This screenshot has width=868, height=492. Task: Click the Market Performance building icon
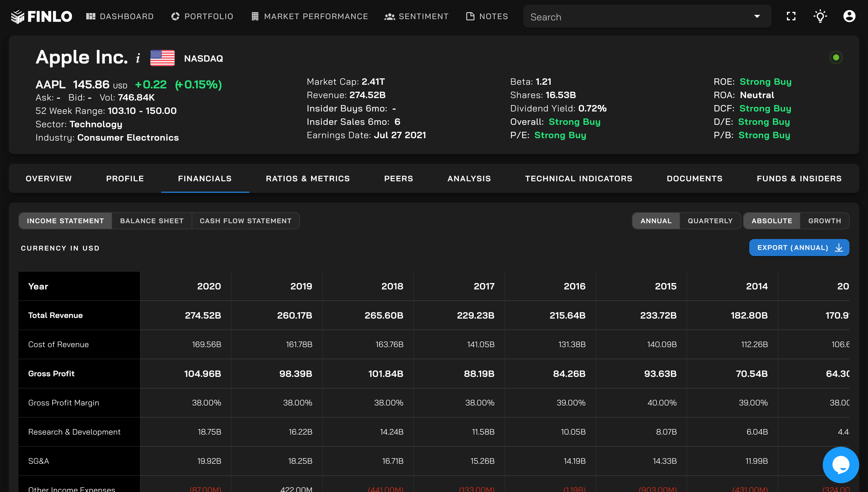coord(255,16)
